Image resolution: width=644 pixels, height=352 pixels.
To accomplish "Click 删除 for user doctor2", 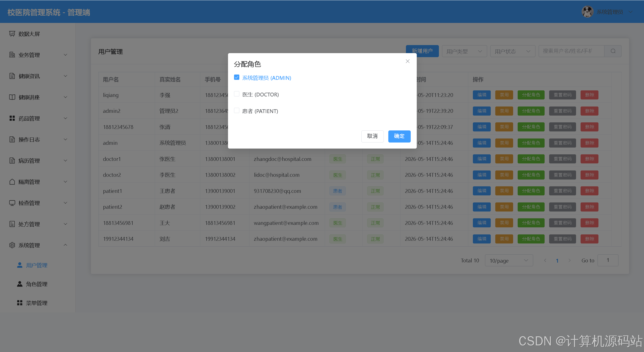I will (589, 175).
